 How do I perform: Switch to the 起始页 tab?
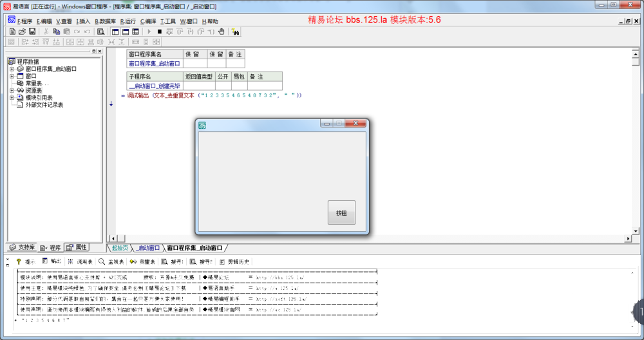119,247
